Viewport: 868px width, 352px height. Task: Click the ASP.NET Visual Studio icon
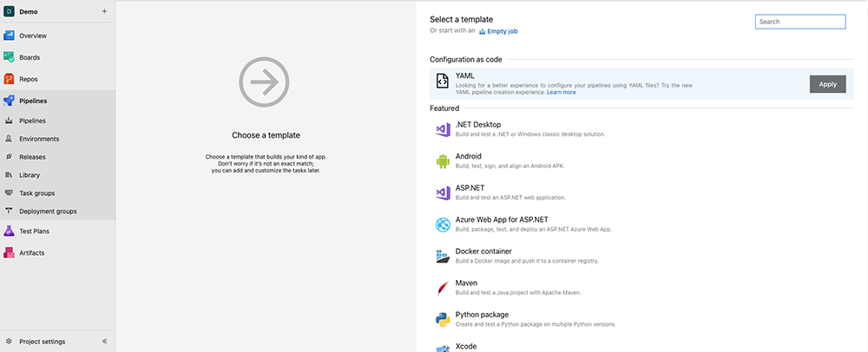coord(442,192)
